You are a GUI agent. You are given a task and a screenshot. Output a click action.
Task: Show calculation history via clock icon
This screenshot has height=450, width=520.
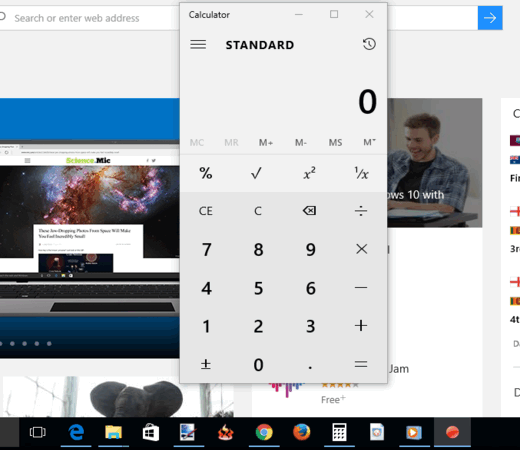(369, 44)
